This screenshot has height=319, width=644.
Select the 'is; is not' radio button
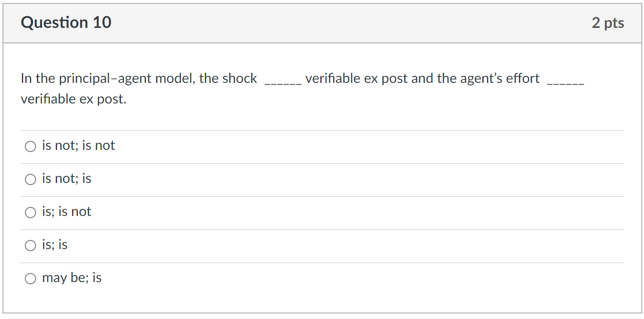30,212
